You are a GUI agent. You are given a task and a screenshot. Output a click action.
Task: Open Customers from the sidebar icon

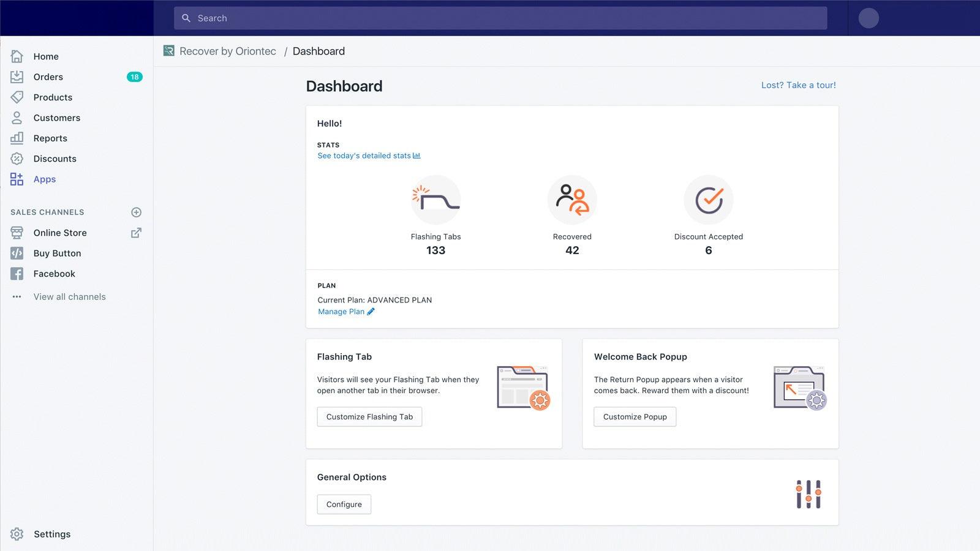(x=17, y=118)
